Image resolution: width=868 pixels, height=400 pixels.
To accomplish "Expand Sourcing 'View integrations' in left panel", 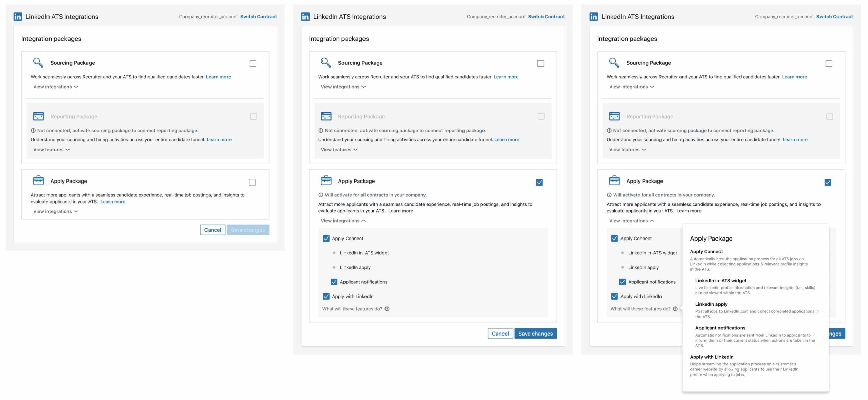I will tap(56, 87).
